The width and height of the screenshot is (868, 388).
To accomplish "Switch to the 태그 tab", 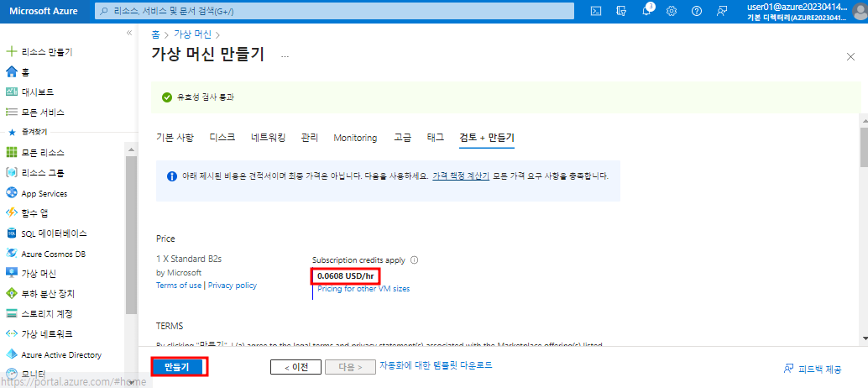I will [436, 138].
